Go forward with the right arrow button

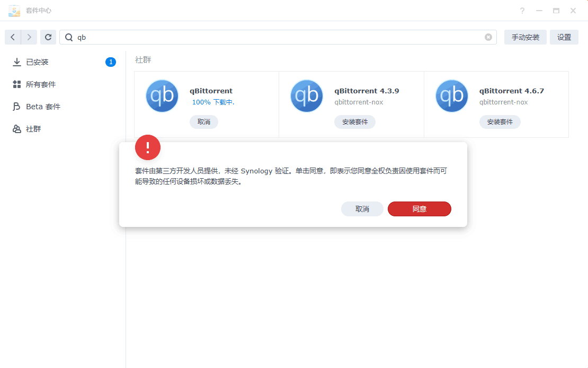pos(29,37)
